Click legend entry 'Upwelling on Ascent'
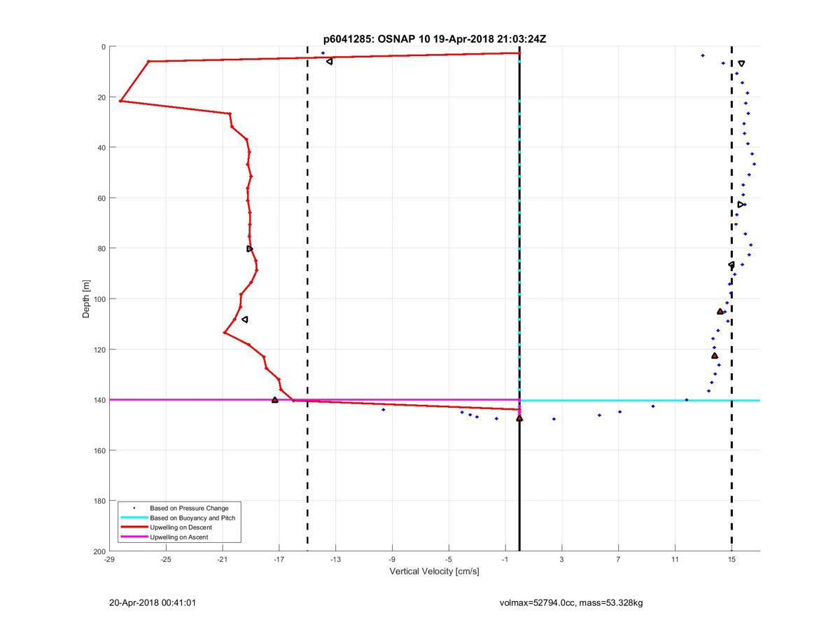Viewport: 840px width, 620px height. click(x=178, y=537)
